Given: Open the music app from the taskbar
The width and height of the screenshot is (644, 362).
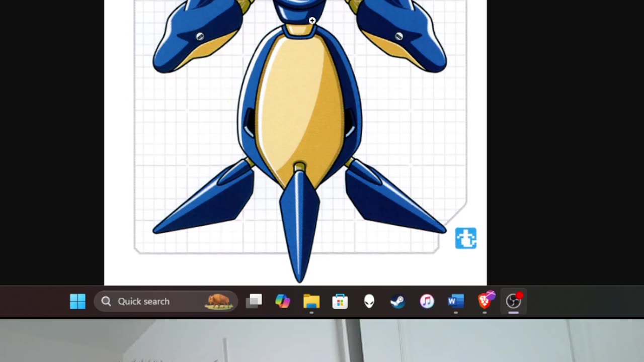Looking at the screenshot, I should (x=427, y=301).
